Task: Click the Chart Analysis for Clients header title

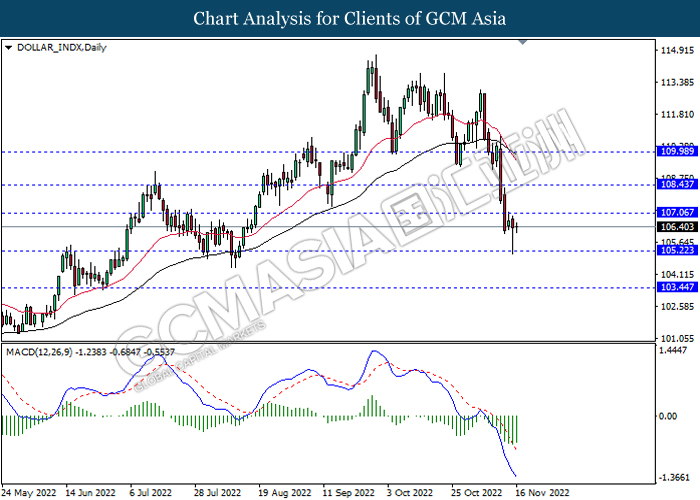Action: click(350, 18)
